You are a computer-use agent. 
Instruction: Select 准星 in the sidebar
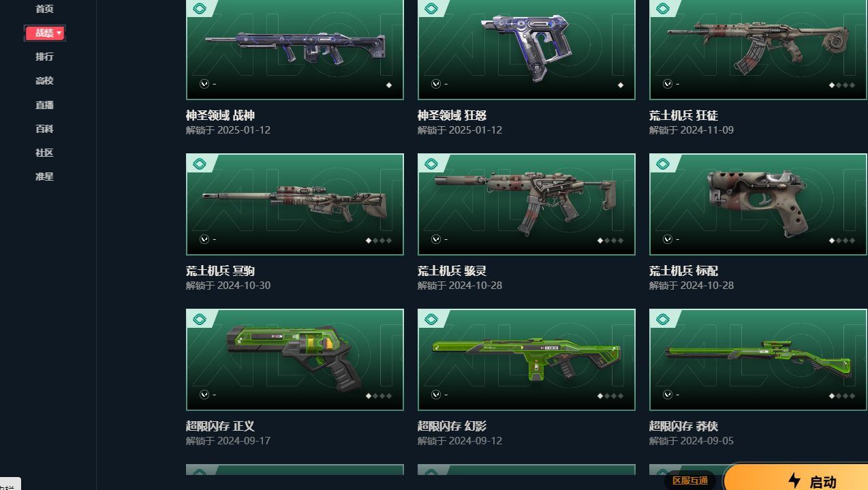point(44,177)
